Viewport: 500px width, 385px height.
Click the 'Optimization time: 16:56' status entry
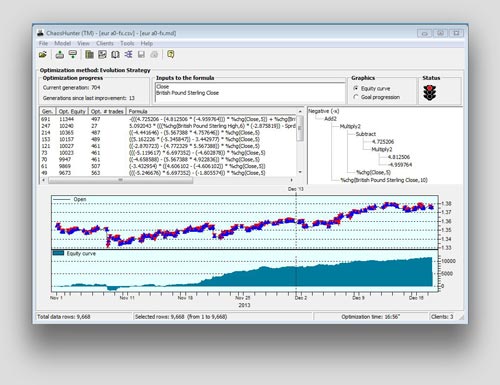(x=370, y=317)
